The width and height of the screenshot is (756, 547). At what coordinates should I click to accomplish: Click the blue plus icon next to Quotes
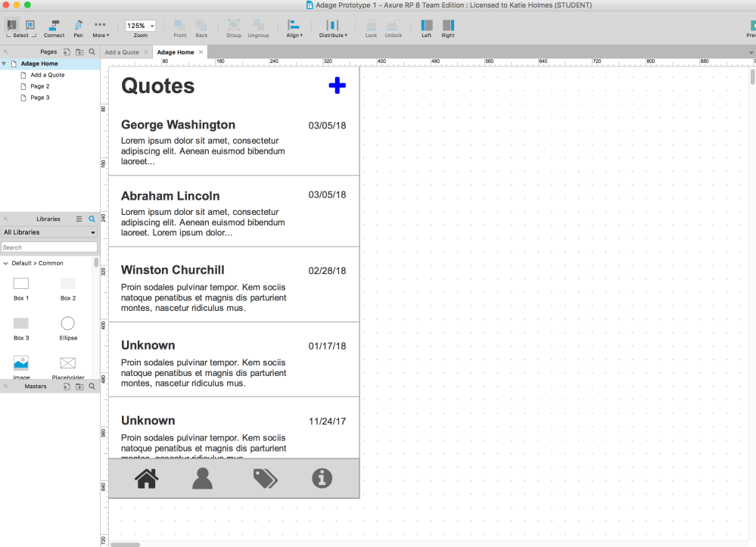click(x=337, y=85)
